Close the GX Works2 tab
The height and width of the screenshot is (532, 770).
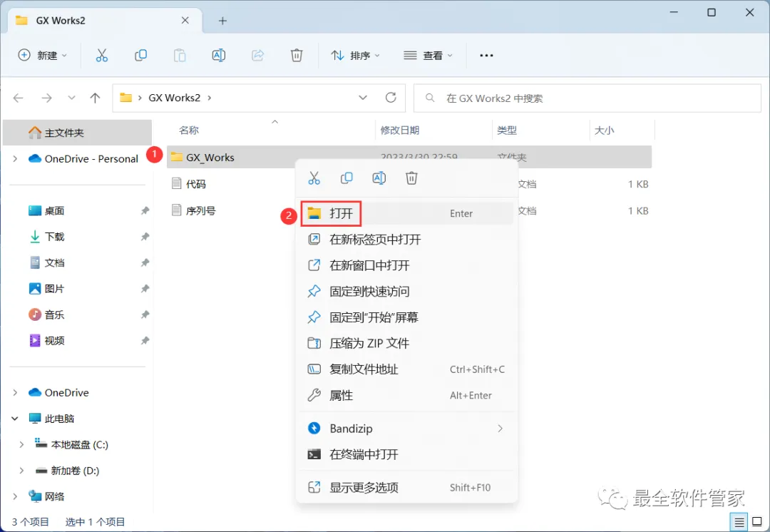pos(185,21)
